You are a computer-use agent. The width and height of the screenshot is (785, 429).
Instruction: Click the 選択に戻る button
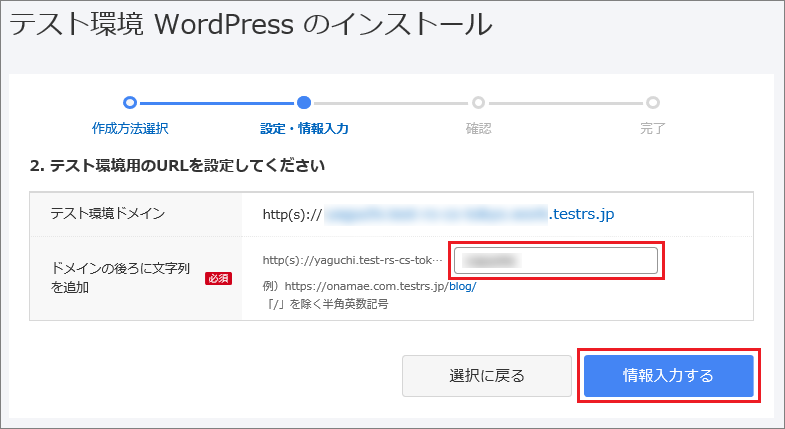pyautogui.click(x=487, y=376)
